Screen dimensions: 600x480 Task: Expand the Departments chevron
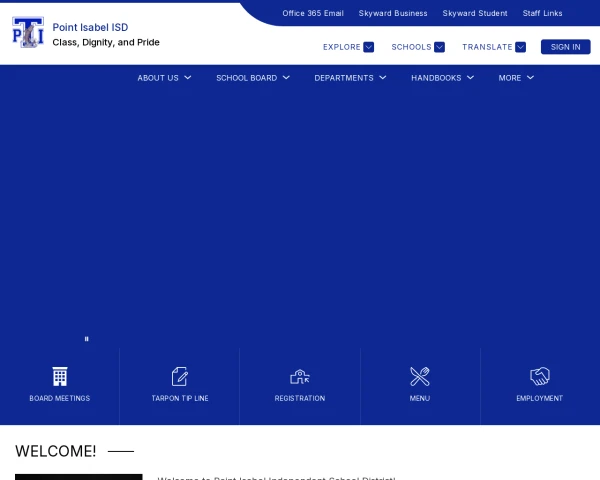[383, 78]
